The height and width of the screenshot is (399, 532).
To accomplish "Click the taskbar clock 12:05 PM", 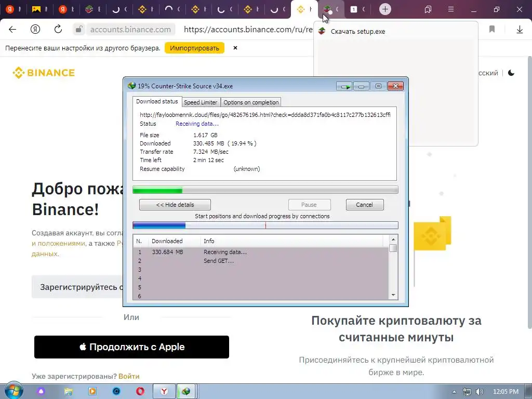I will [506, 392].
